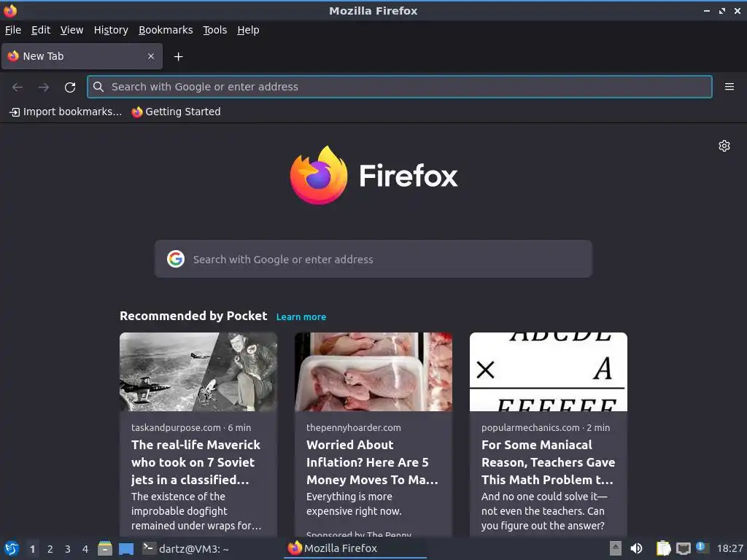Open the Help menu
The width and height of the screenshot is (747, 560).
(248, 30)
